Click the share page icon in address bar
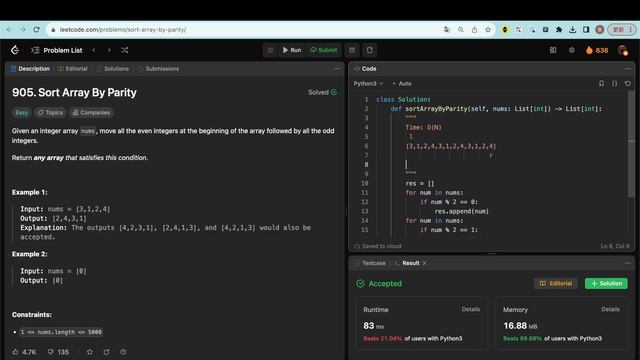Screen dimensions: 640x360 [x=474, y=29]
